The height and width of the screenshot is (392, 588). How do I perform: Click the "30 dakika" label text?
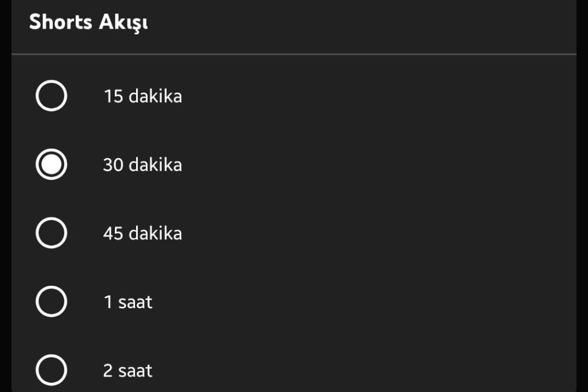click(x=143, y=165)
